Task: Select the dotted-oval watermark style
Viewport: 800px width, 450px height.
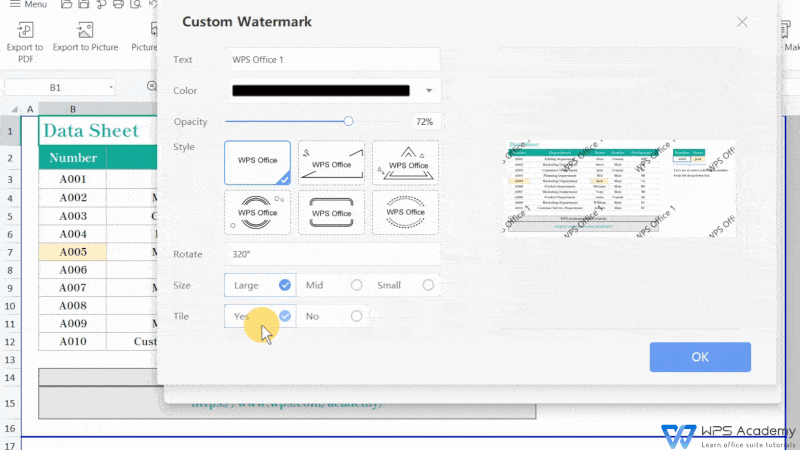Action: pos(406,212)
